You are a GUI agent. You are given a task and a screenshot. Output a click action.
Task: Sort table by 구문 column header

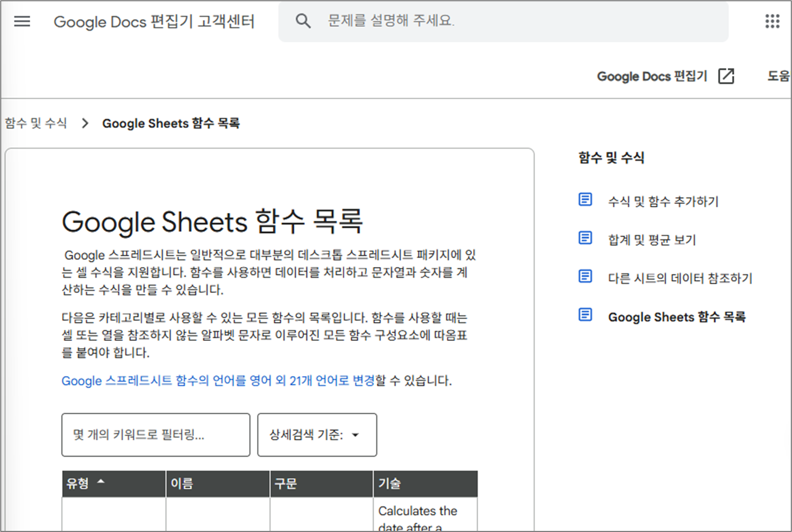(322, 484)
